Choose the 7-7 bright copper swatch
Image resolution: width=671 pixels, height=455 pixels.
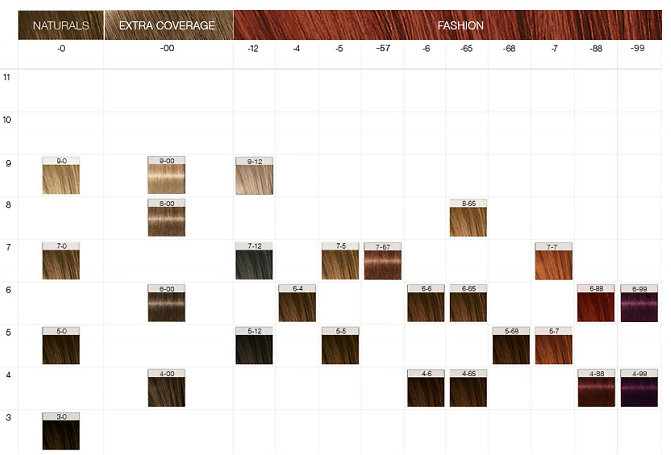click(x=554, y=261)
